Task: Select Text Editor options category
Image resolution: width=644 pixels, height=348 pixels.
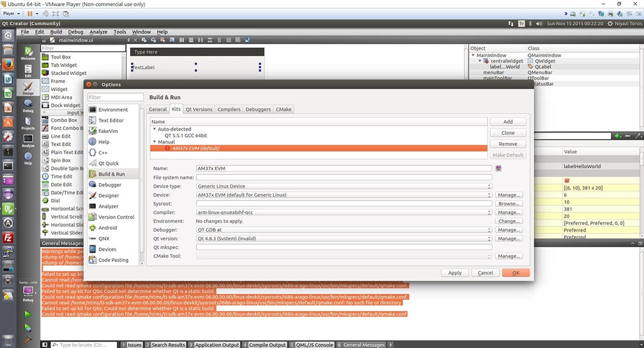Action: (x=113, y=121)
